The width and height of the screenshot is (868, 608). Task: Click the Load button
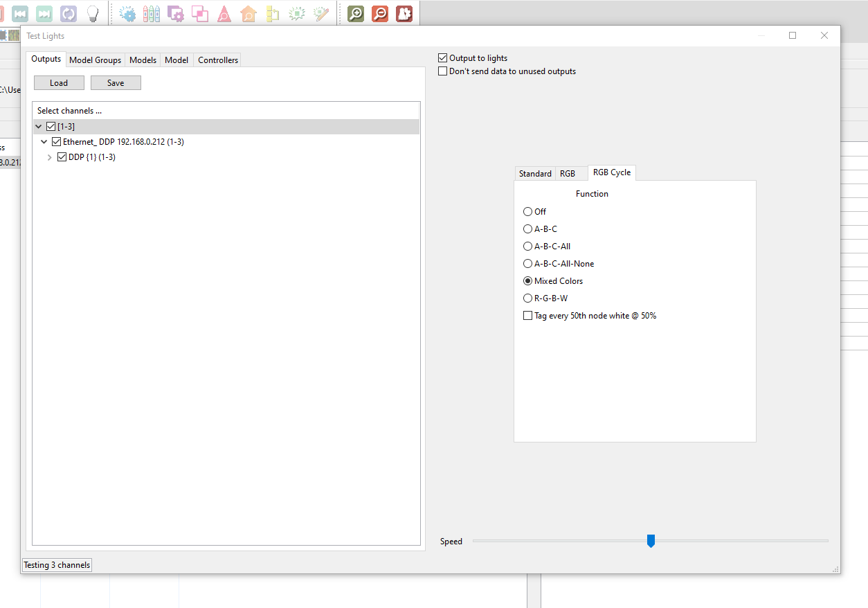(x=59, y=82)
